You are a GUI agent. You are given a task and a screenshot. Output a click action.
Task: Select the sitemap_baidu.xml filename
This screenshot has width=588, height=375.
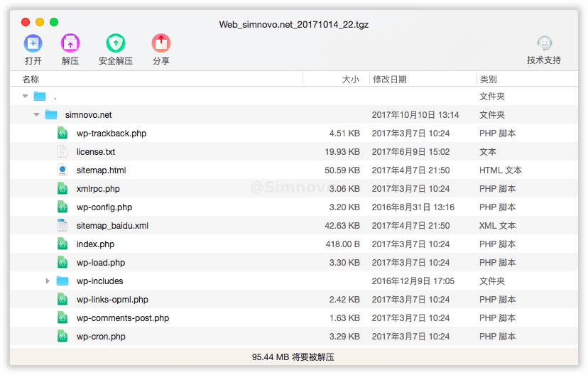coord(112,225)
